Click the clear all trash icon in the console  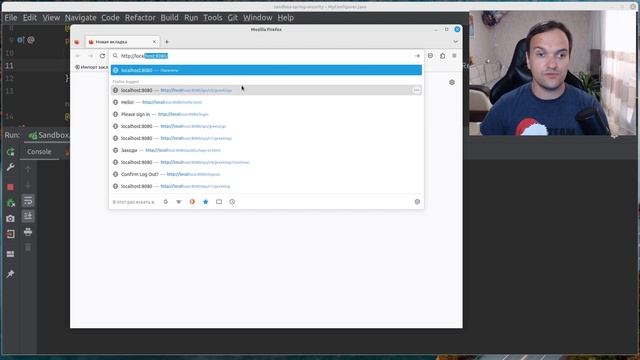pyautogui.click(x=28, y=247)
